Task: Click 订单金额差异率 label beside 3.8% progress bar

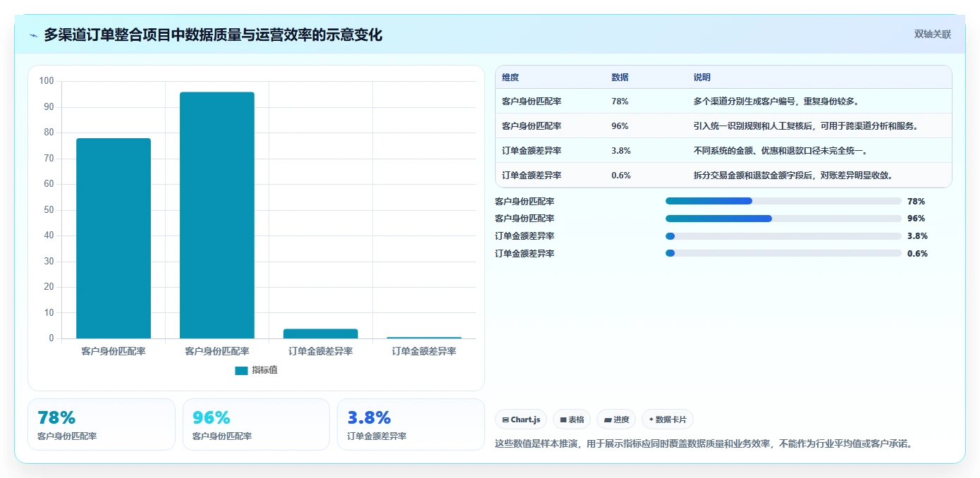Action: tap(525, 236)
